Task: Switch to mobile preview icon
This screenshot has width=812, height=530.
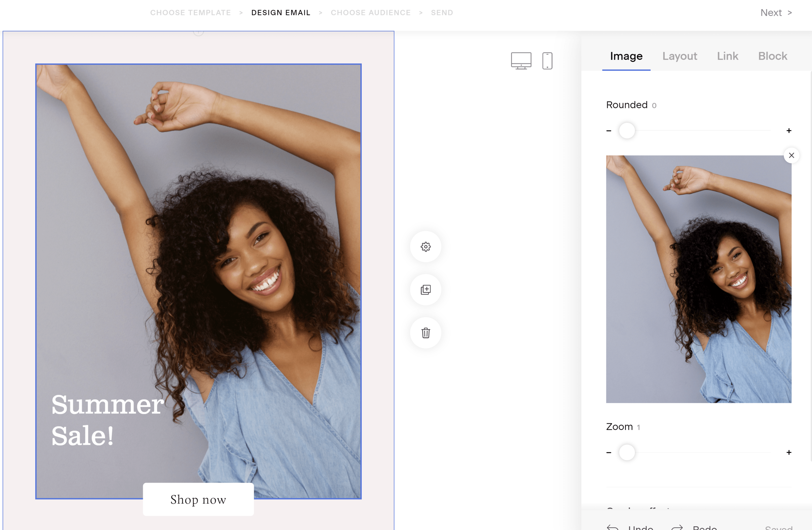Action: click(547, 61)
